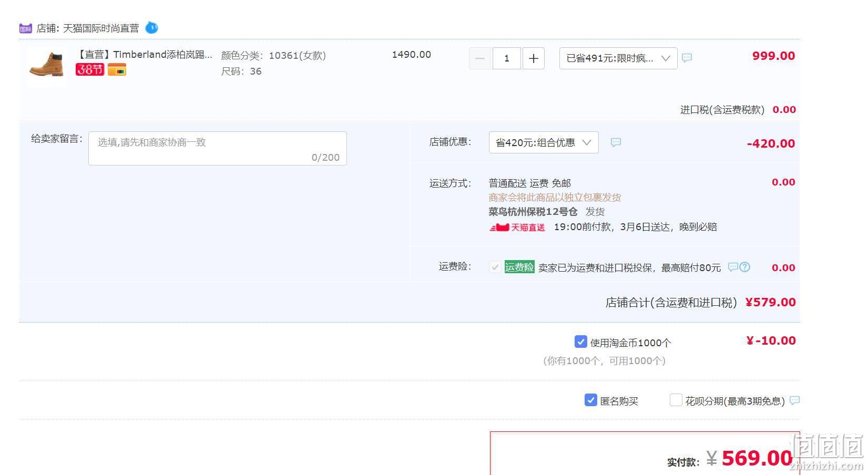The height and width of the screenshot is (475, 868).
Task: Click the 菜鸟杭州保税12号仓 warehouse text
Action: point(533,212)
